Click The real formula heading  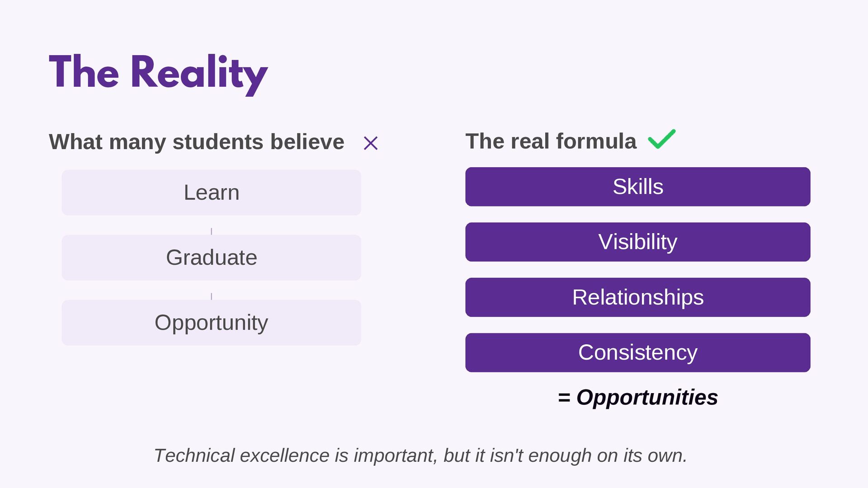[x=551, y=141]
